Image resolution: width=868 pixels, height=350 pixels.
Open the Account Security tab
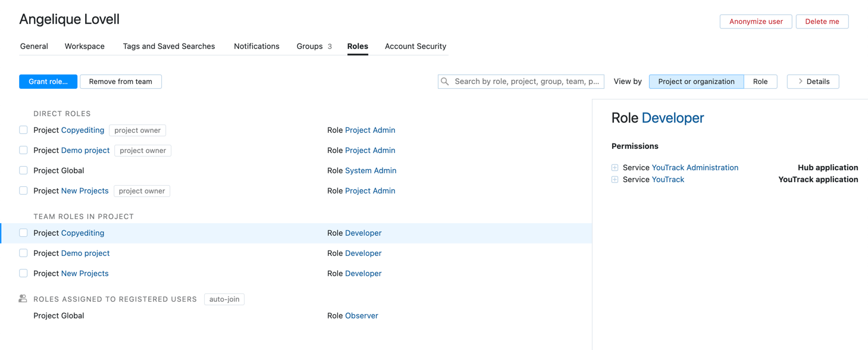coord(415,46)
